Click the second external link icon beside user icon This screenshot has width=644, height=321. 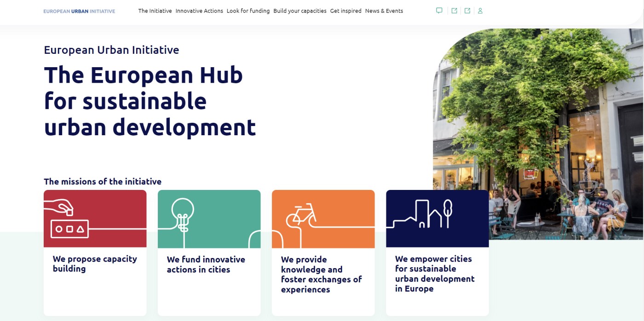[x=467, y=11]
